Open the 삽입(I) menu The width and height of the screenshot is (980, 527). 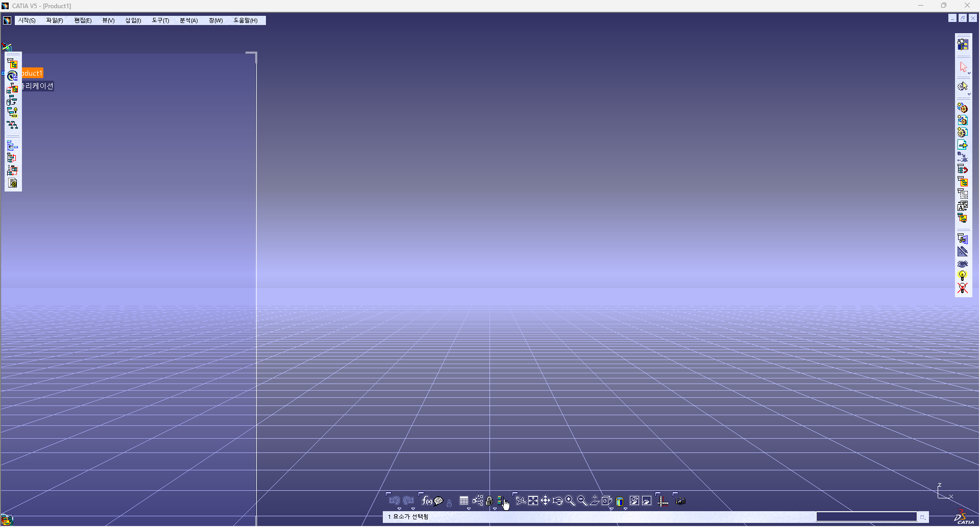(133, 20)
